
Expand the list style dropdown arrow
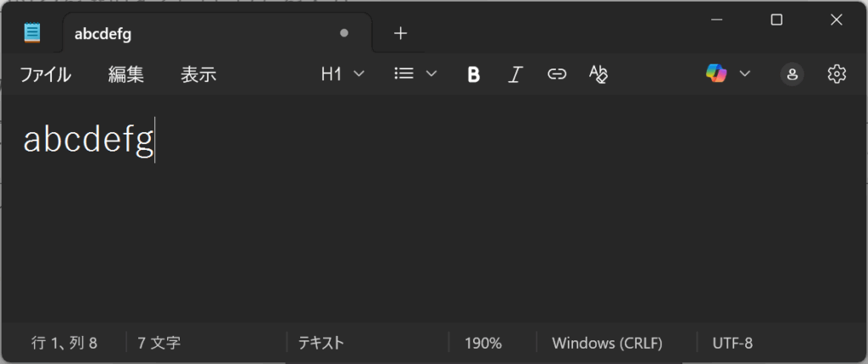pos(431,74)
